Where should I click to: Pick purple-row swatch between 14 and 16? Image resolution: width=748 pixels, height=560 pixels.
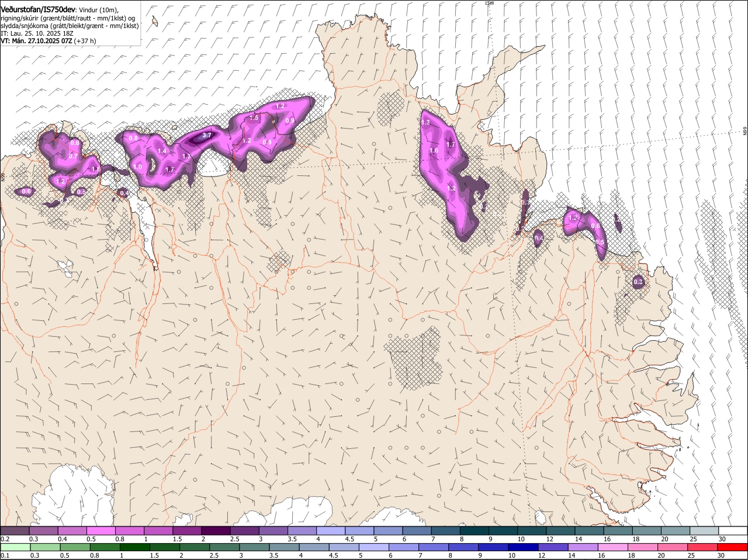[590, 531]
